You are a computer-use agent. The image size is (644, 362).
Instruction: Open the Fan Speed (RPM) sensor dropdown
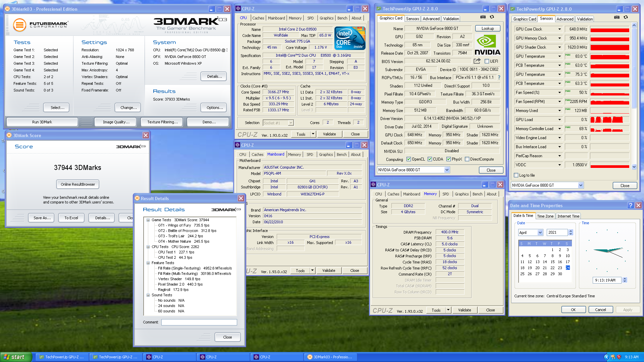[x=559, y=102]
